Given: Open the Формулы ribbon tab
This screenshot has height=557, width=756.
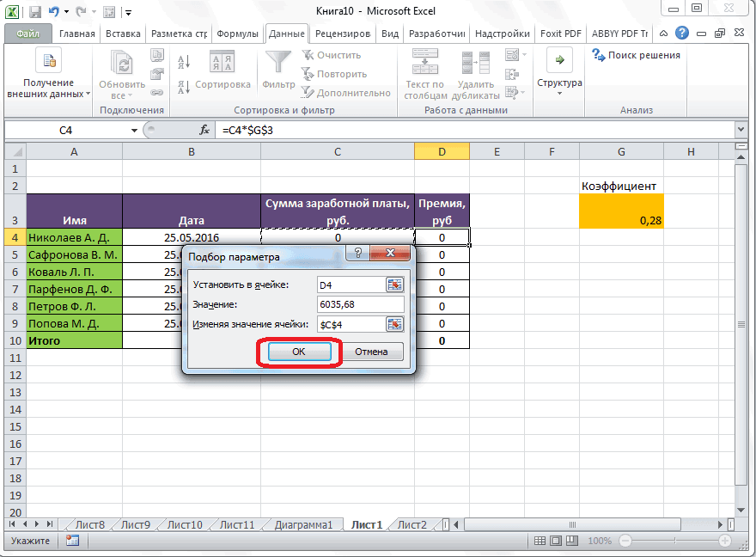Looking at the screenshot, I should coord(237,34).
